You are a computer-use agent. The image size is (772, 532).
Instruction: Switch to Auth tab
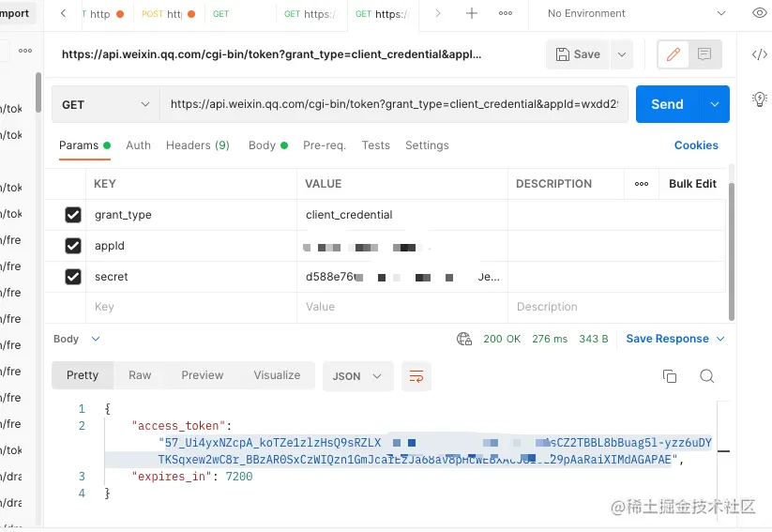pyautogui.click(x=138, y=145)
